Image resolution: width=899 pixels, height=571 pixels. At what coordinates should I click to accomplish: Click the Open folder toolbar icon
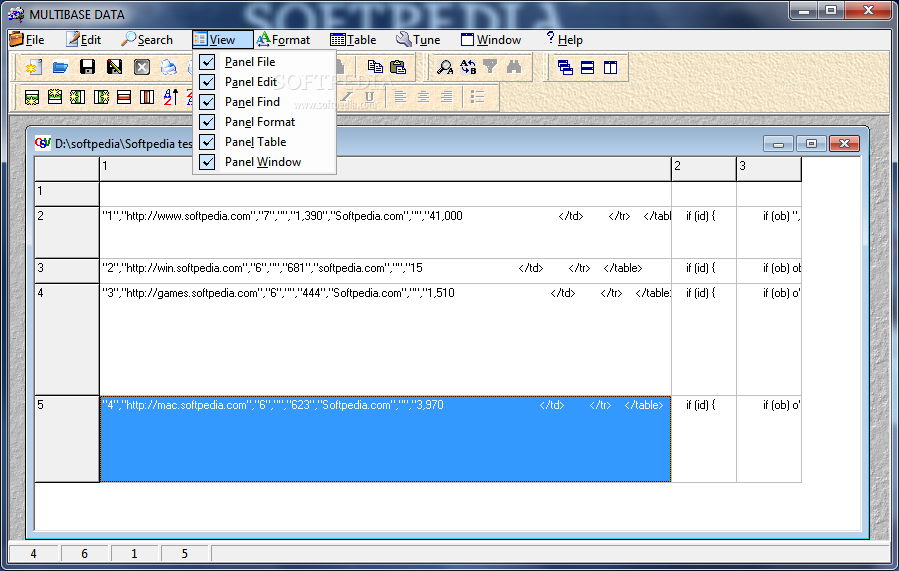(60, 67)
